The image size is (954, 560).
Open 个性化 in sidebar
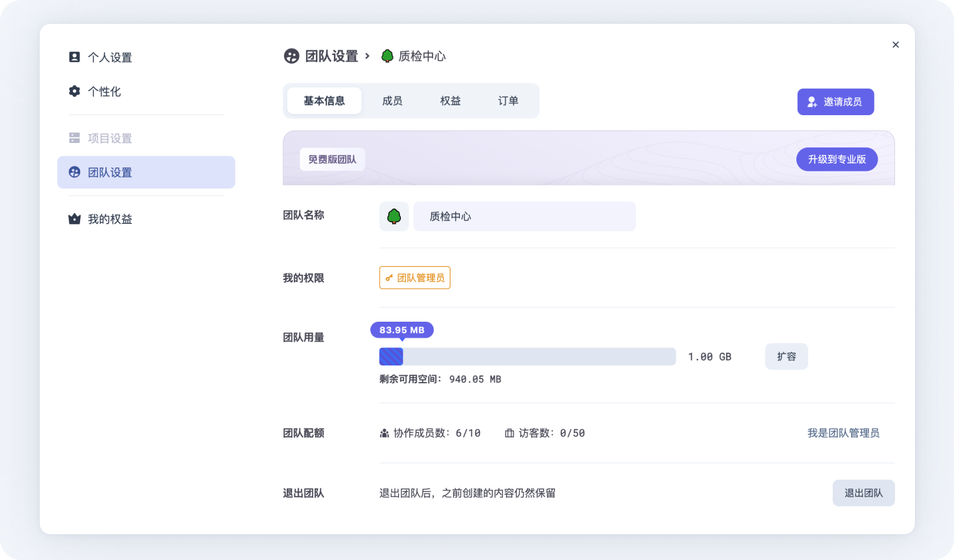point(146,91)
